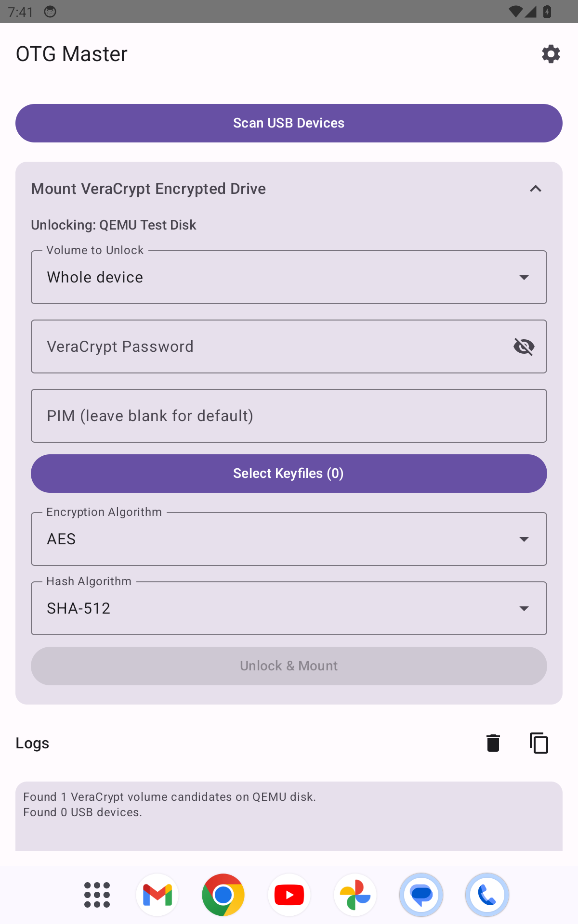This screenshot has height=924, width=578.
Task: Copy logs using the copy icon
Action: click(x=539, y=743)
